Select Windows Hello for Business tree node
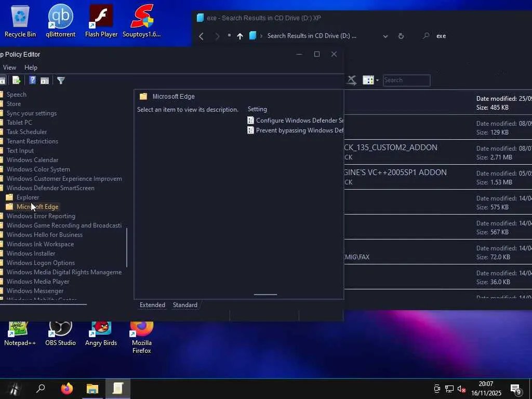The image size is (532, 399). click(45, 235)
